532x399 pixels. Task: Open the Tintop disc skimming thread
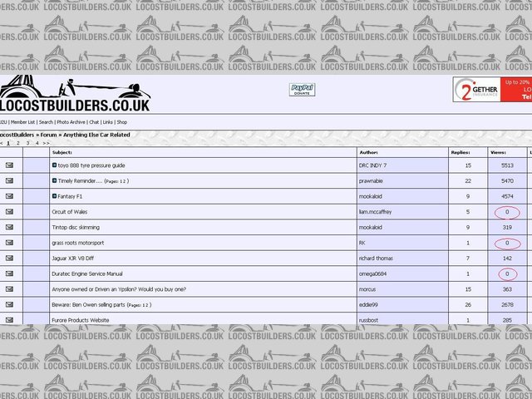pyautogui.click(x=77, y=227)
